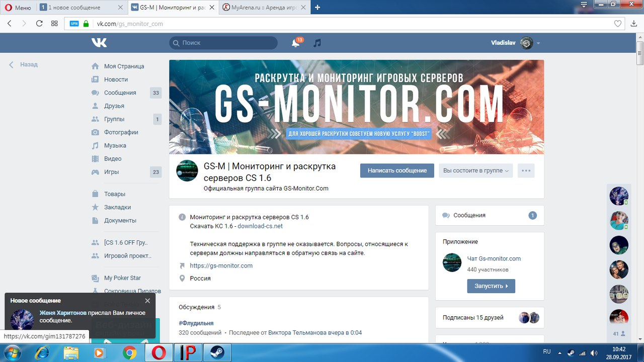Open "Фотографии" in the left menu
Image resolution: width=644 pixels, height=362 pixels.
[121, 132]
